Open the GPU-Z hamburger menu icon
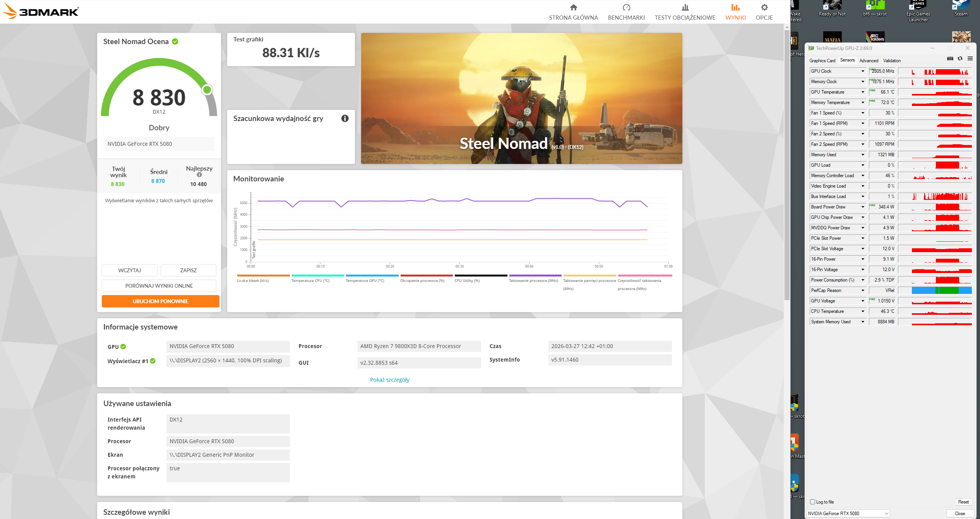This screenshot has height=519, width=980. coord(970,59)
